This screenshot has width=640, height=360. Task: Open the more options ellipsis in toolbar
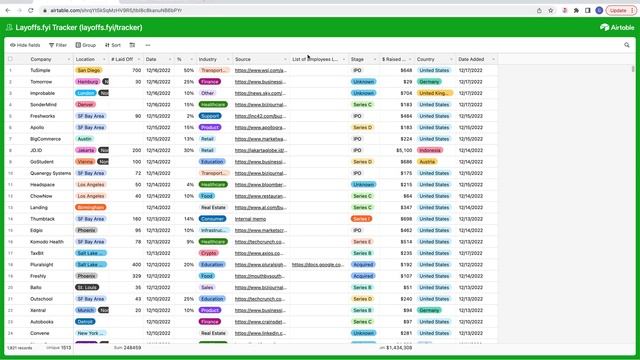148,45
